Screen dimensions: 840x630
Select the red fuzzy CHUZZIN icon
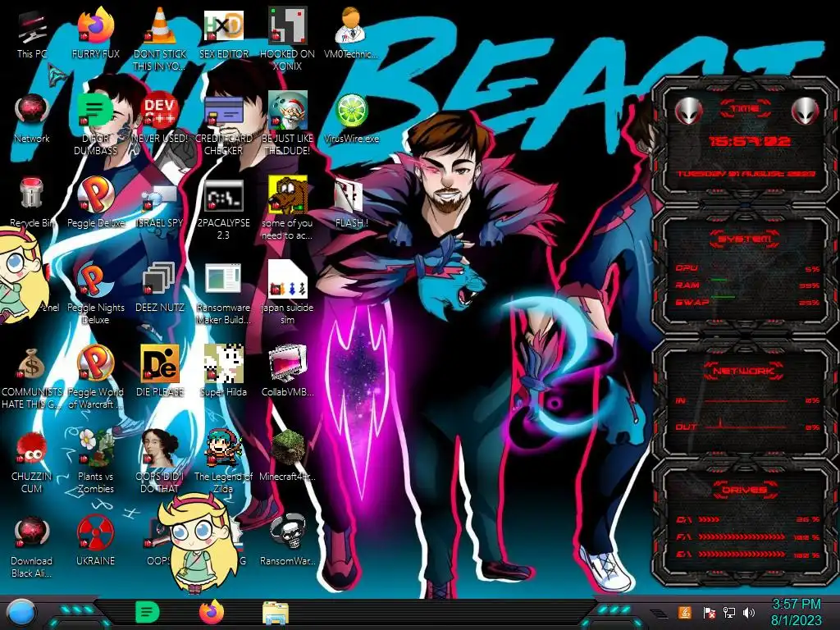click(x=32, y=462)
